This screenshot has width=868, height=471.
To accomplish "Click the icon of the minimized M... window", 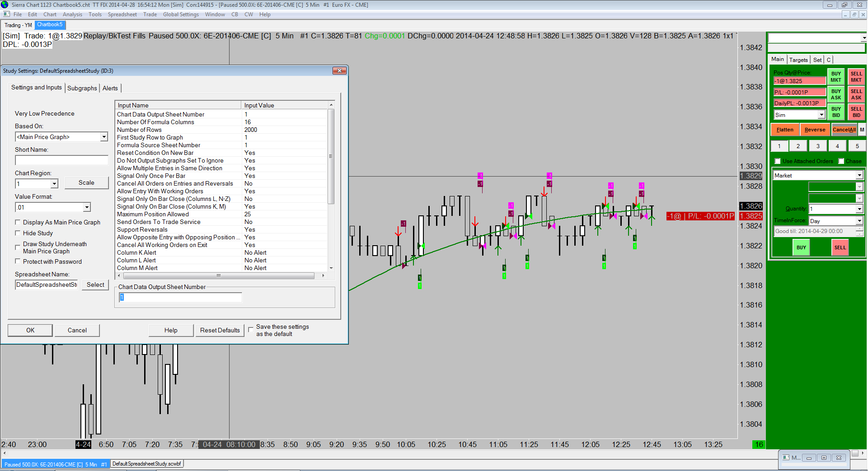I will tap(786, 457).
